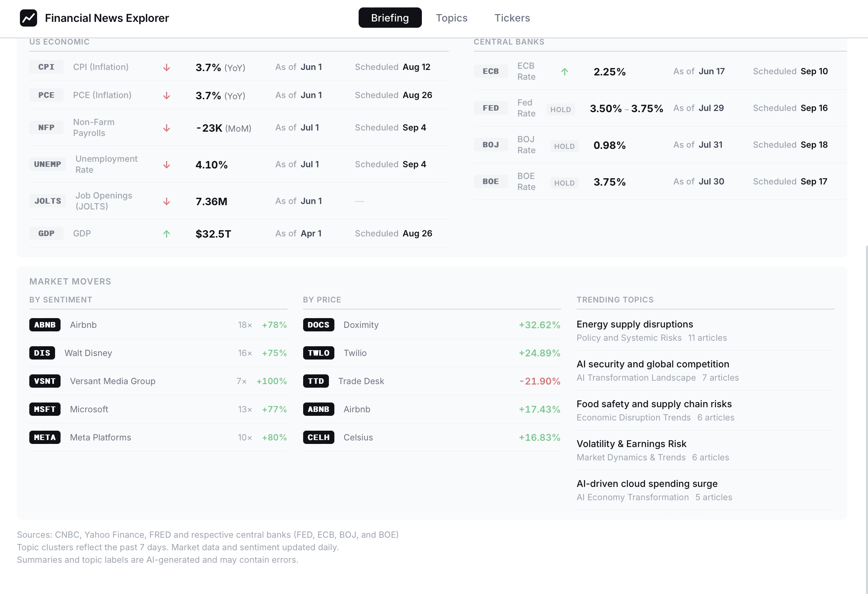
Task: Open the Energy supply disruptions topic
Action: [x=635, y=324]
